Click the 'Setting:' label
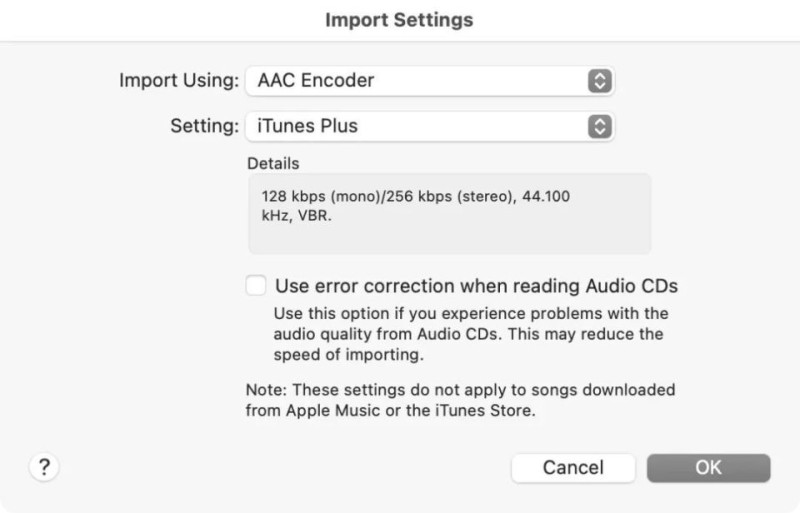Screen dimensions: 800x513 pyautogui.click(x=205, y=126)
